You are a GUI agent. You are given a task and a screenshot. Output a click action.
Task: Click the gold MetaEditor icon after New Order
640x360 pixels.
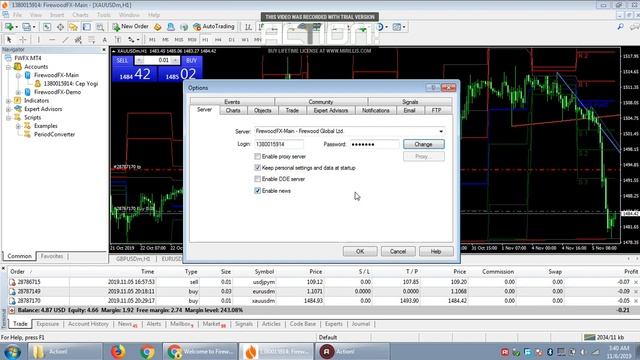pyautogui.click(x=158, y=27)
